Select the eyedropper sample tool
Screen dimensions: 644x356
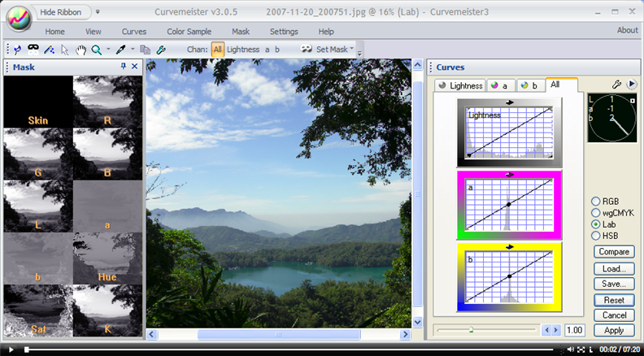120,50
